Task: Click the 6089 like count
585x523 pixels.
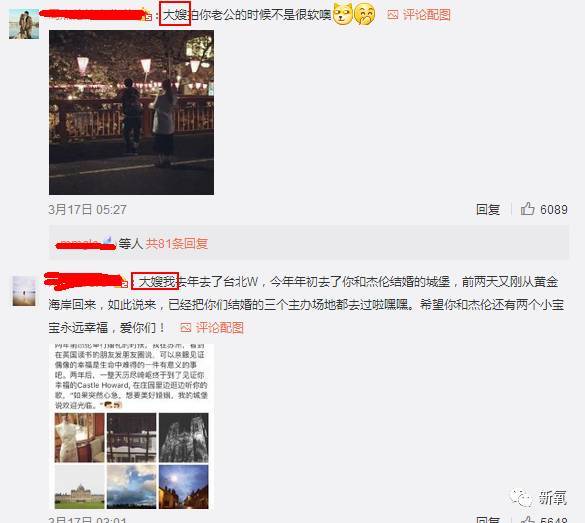Action: coord(554,210)
